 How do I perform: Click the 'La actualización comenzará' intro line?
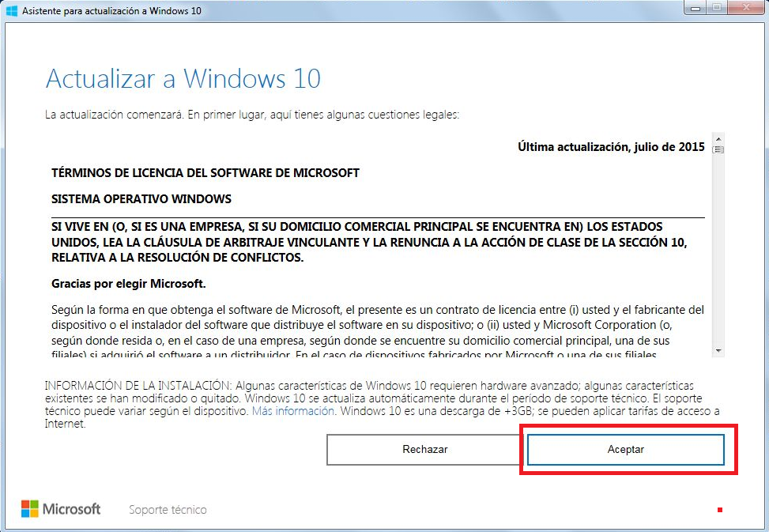tap(252, 115)
